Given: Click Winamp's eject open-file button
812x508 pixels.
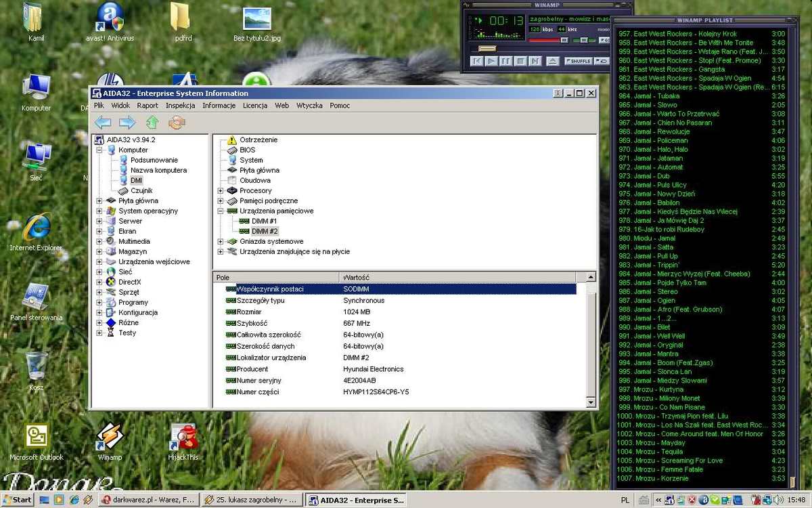Looking at the screenshot, I should point(553,62).
